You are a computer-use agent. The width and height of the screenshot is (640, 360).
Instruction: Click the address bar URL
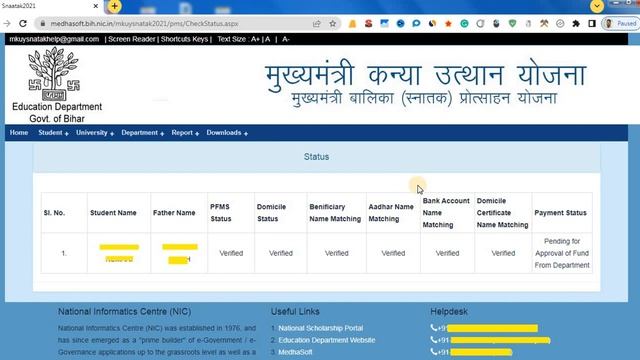[x=144, y=24]
